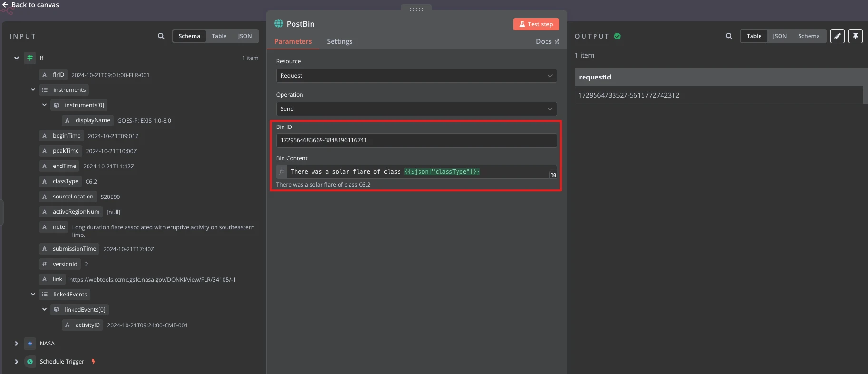Select the link field pill
This screenshot has width=868, height=374.
pyautogui.click(x=52, y=279)
